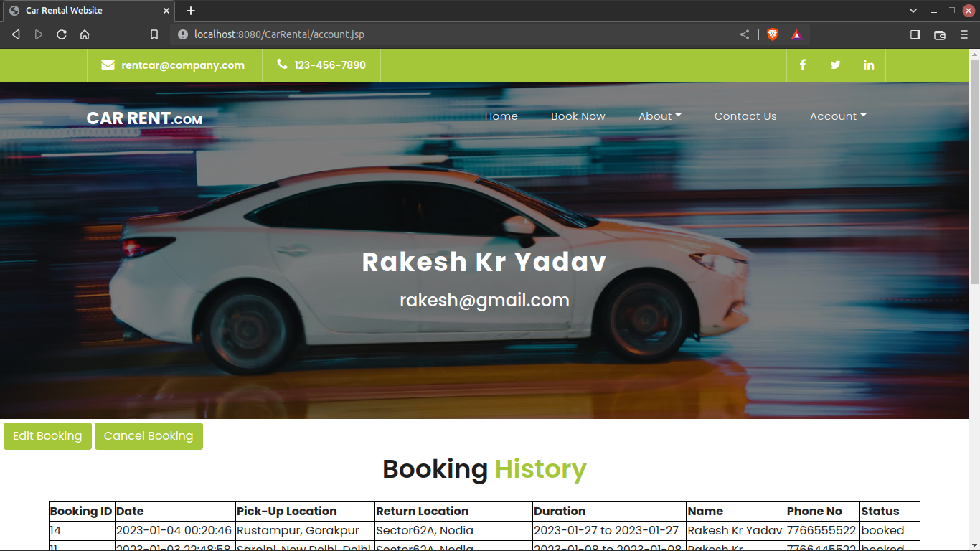
Task: Click the 123-456-7890 phone number
Action: point(330,65)
